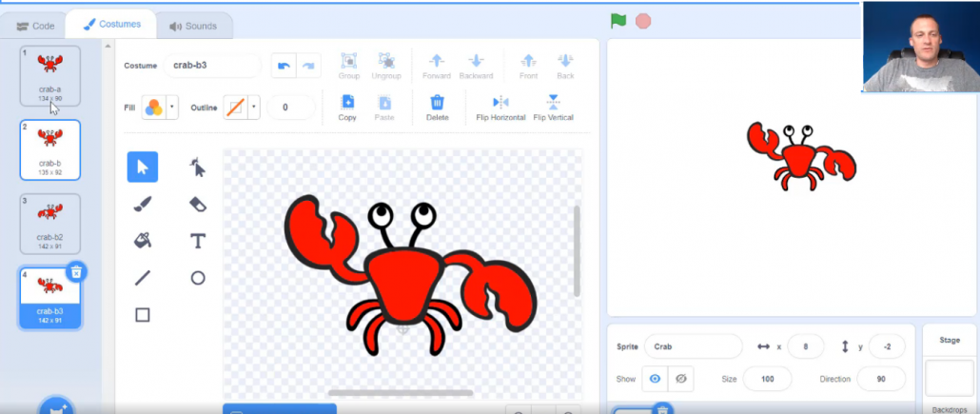Choose the Rectangle tool
Image resolution: width=980 pixels, height=414 pixels.
coord(143,315)
